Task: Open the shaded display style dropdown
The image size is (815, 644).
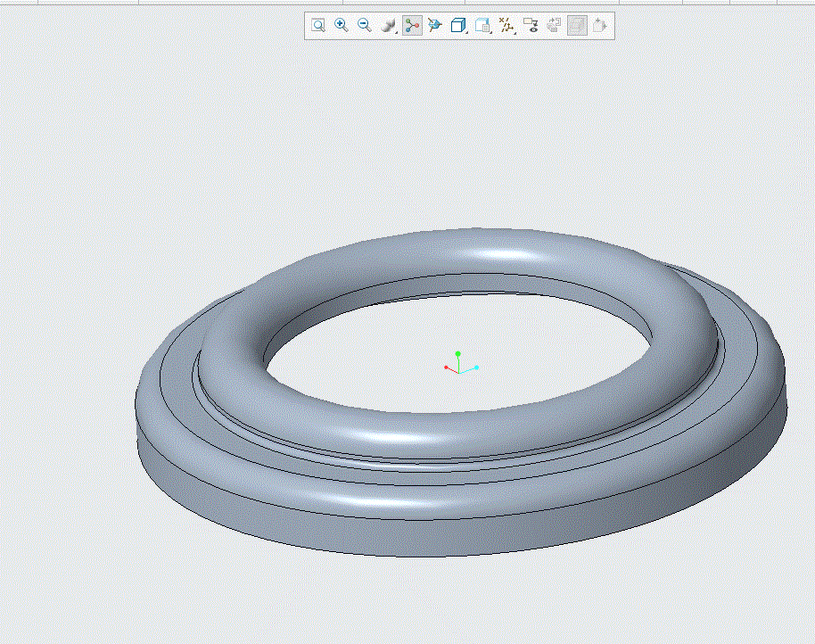Action: click(x=389, y=26)
